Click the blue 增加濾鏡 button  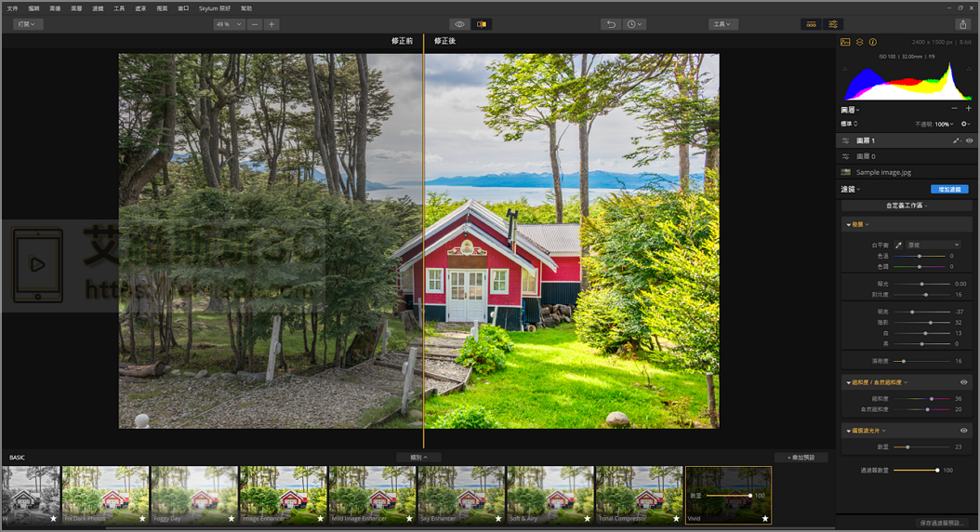(x=949, y=190)
